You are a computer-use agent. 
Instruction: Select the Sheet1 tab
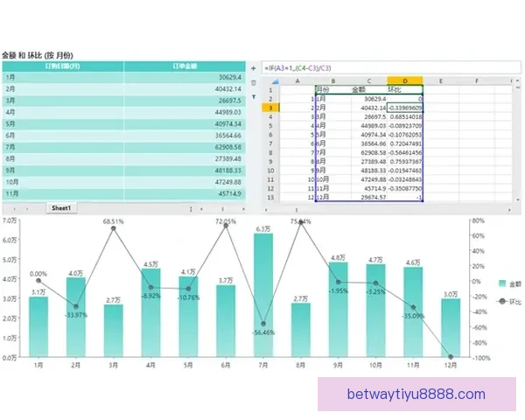62,208
